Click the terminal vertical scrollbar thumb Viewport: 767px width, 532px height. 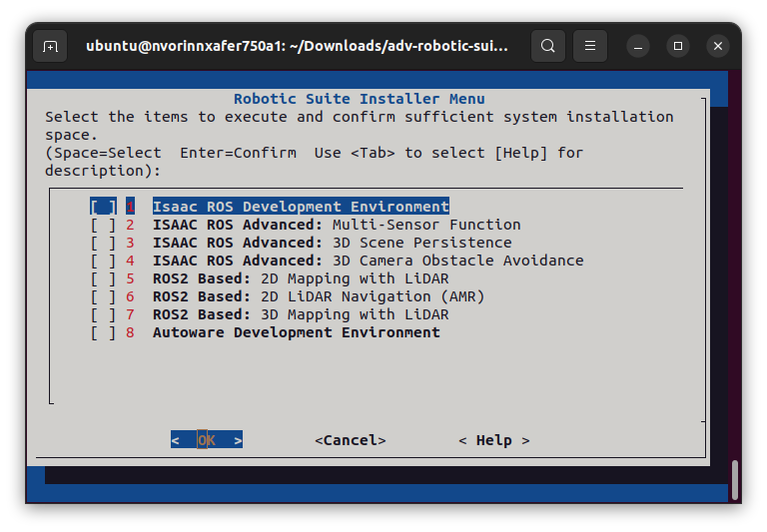tap(735, 479)
